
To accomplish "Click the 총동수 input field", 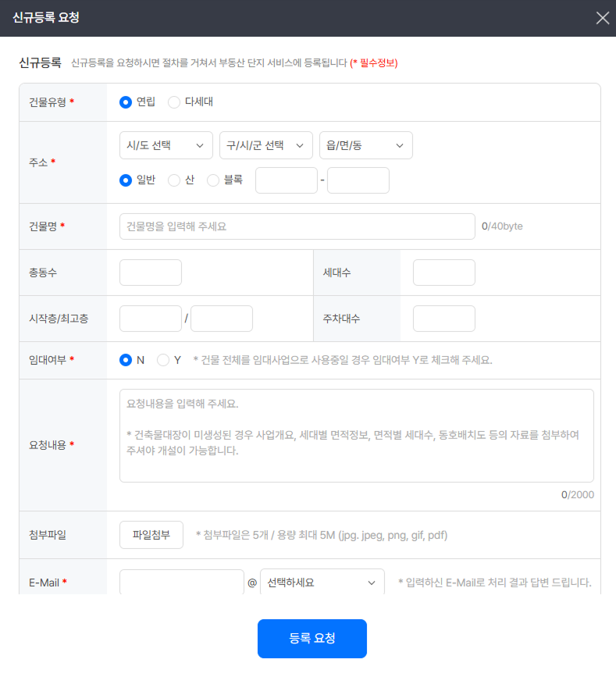I will click(151, 273).
